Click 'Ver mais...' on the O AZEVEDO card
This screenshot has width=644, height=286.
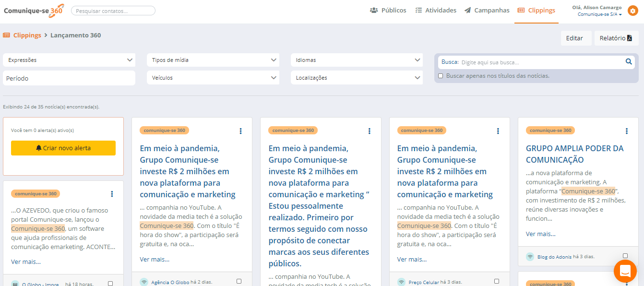pos(26,262)
